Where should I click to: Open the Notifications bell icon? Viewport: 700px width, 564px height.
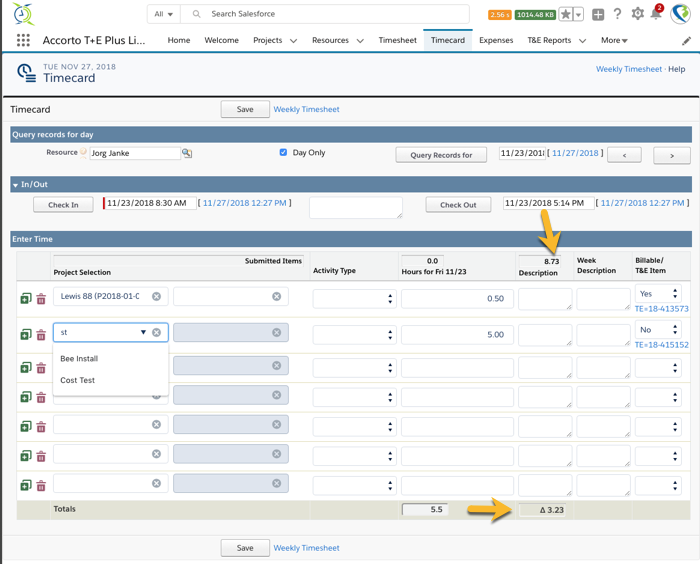click(x=656, y=13)
